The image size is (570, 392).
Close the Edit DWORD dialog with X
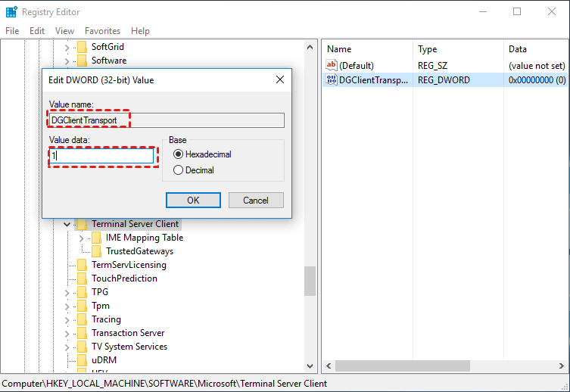(x=279, y=79)
